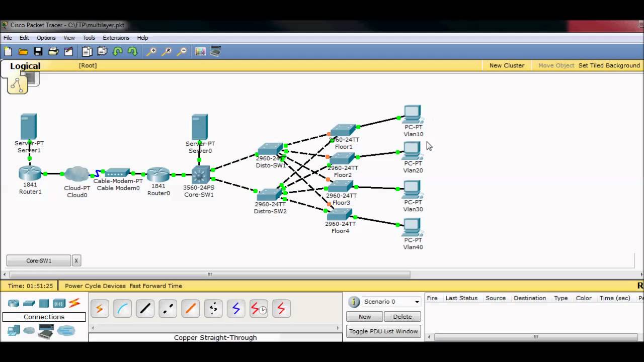Select the Switches device category
Viewport: 644px width, 362px height.
(29, 303)
